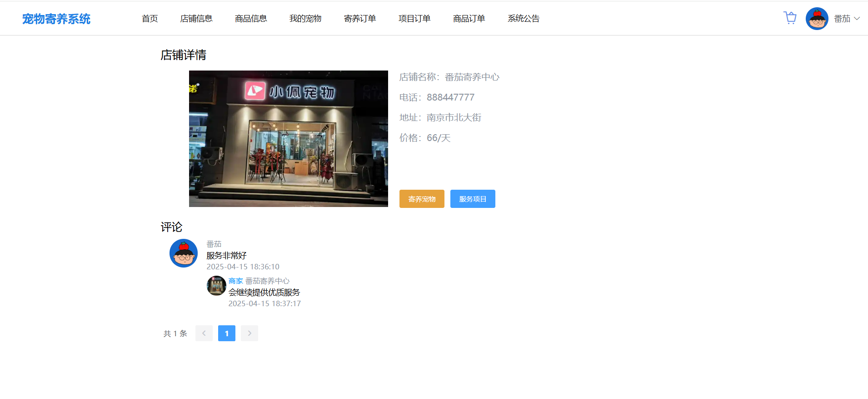Click reply text 会继续提供优质服务
Screen dimensions: 868x399
[264, 292]
